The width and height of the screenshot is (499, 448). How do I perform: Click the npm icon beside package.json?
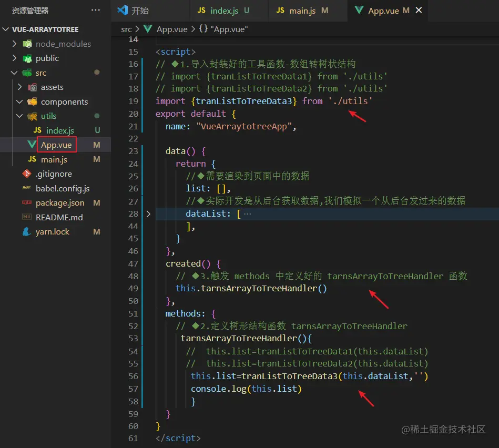point(27,202)
